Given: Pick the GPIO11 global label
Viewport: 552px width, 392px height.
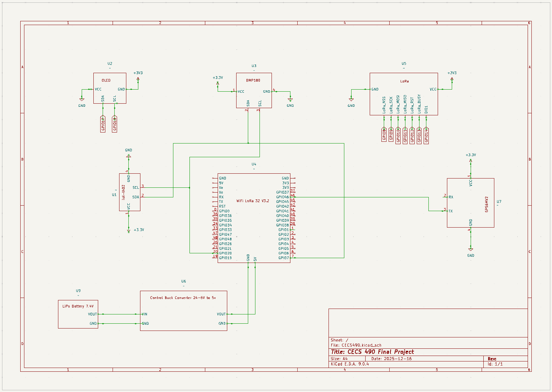Looking at the screenshot, I should 405,136.
